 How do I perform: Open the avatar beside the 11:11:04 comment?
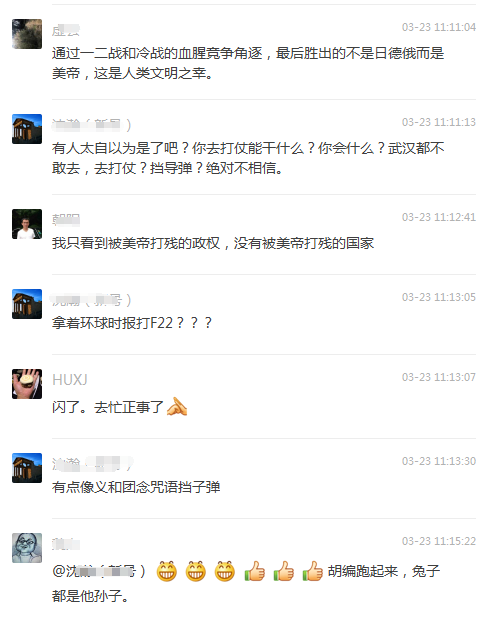pos(27,34)
